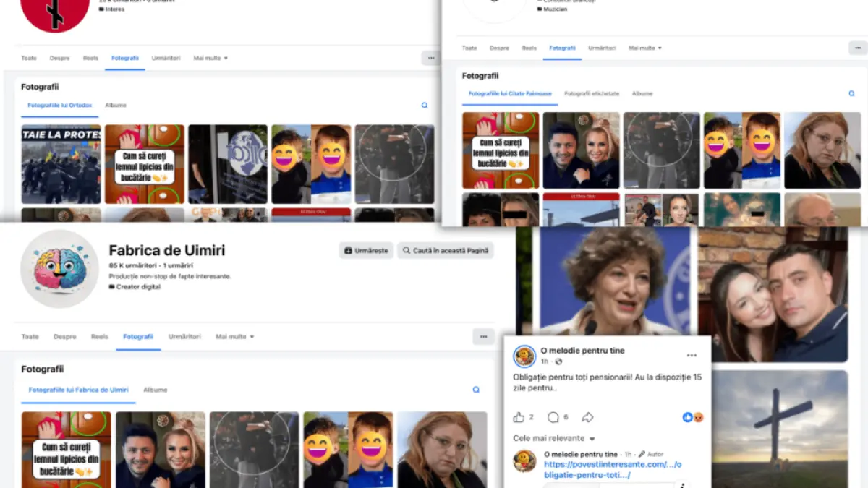Viewport: 868px width, 488px height.
Task: Open the O melodie pentru tine post avatar
Action: (524, 356)
